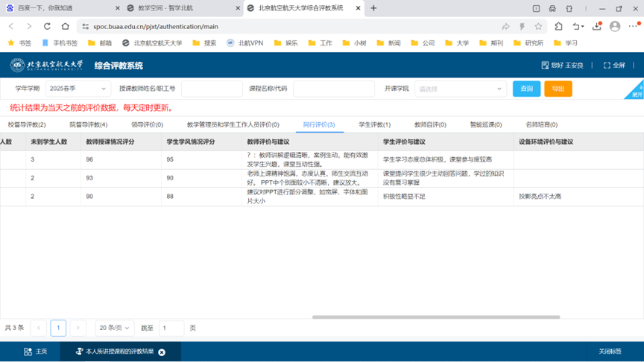
Task: Select the 同行评价(3) tab
Action: [319, 125]
